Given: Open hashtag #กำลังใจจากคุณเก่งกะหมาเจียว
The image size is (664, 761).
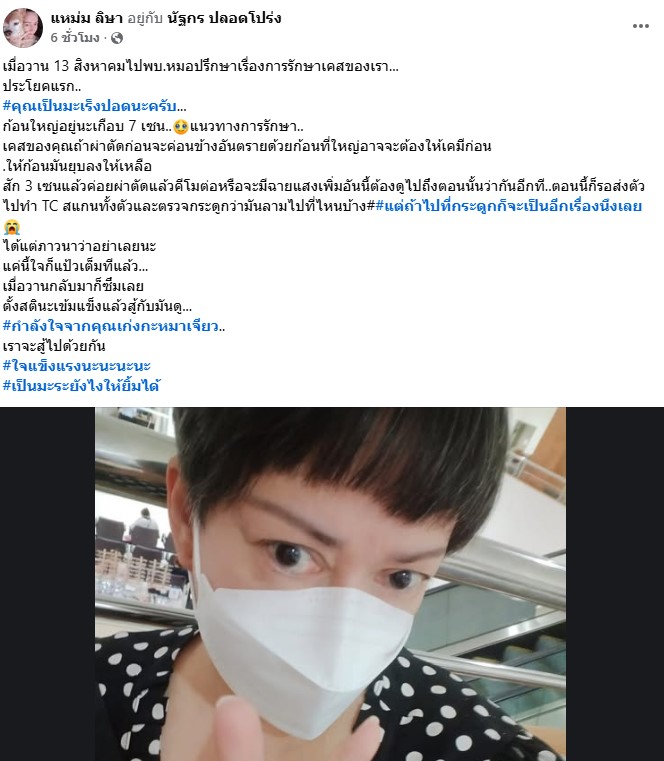Looking at the screenshot, I should [111, 326].
